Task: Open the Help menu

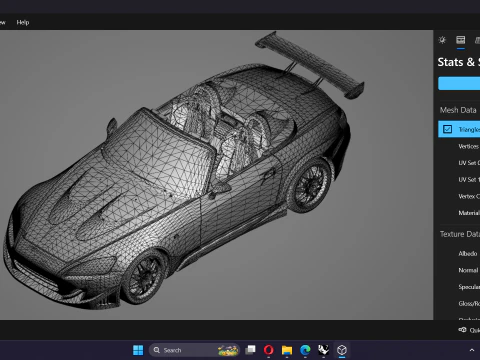Action: [23, 22]
